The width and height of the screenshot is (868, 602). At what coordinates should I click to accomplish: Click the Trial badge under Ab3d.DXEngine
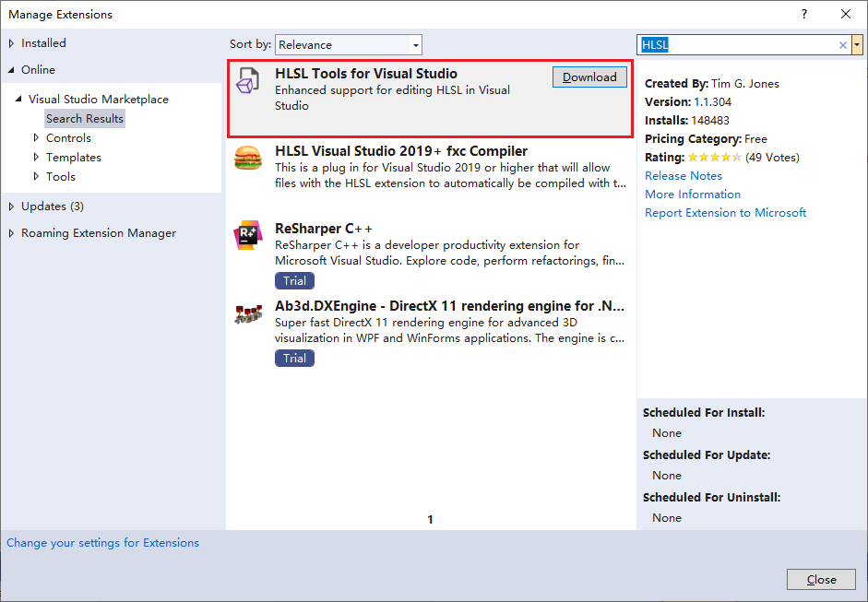click(x=294, y=358)
